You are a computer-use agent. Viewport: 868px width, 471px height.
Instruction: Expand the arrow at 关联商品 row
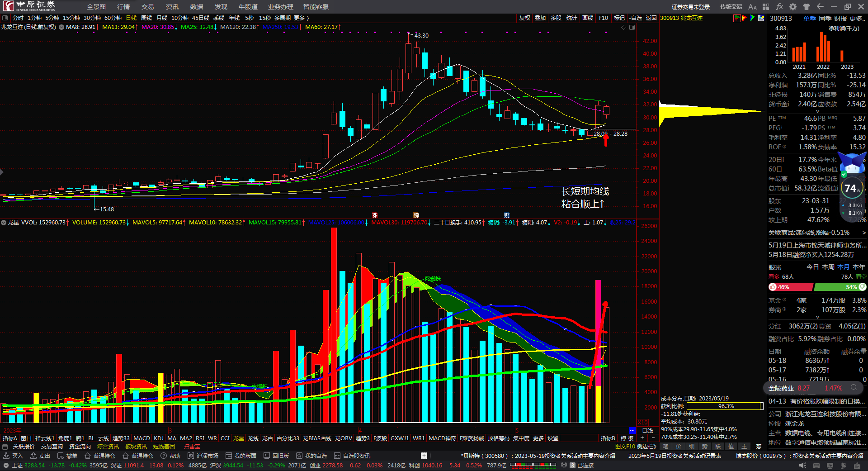coord(863,233)
